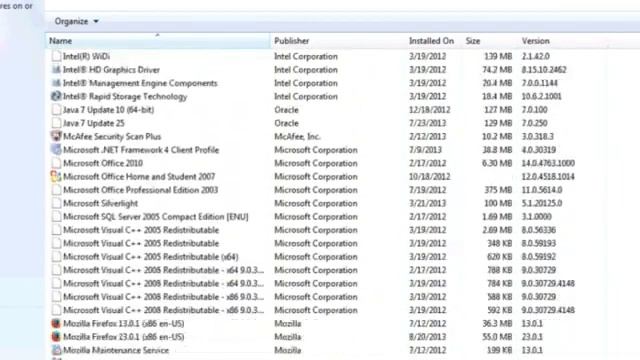The height and width of the screenshot is (360, 640).
Task: Sort by Installed On column header
Action: coord(433,41)
